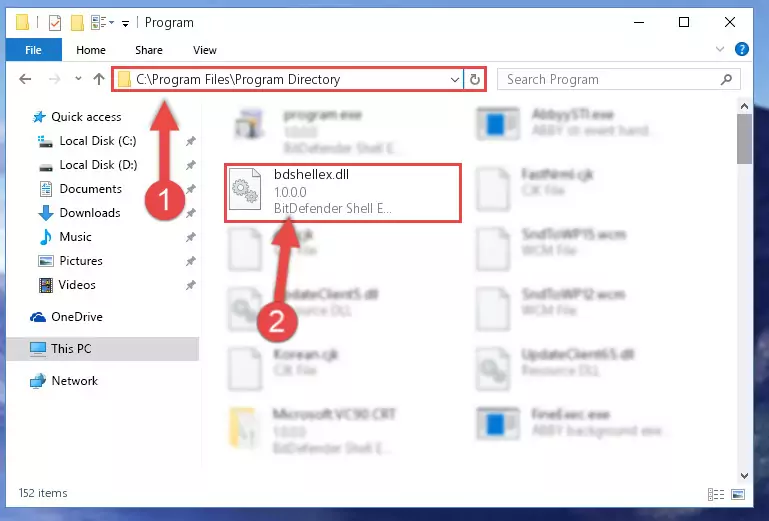Switch to large thumbnails view icon in status bar
This screenshot has width=769, height=521.
[x=738, y=494]
